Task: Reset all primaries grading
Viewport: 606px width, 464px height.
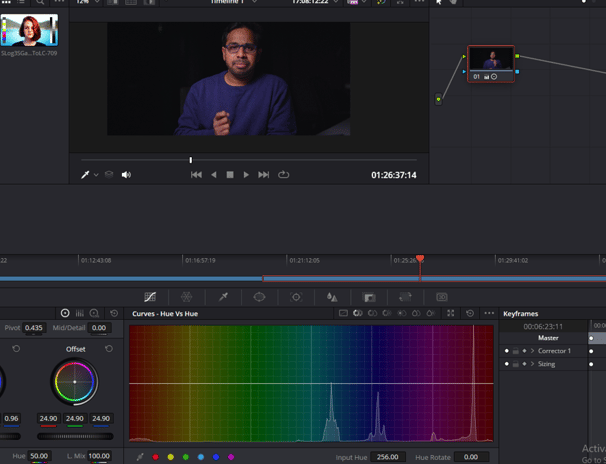Action: pyautogui.click(x=114, y=313)
